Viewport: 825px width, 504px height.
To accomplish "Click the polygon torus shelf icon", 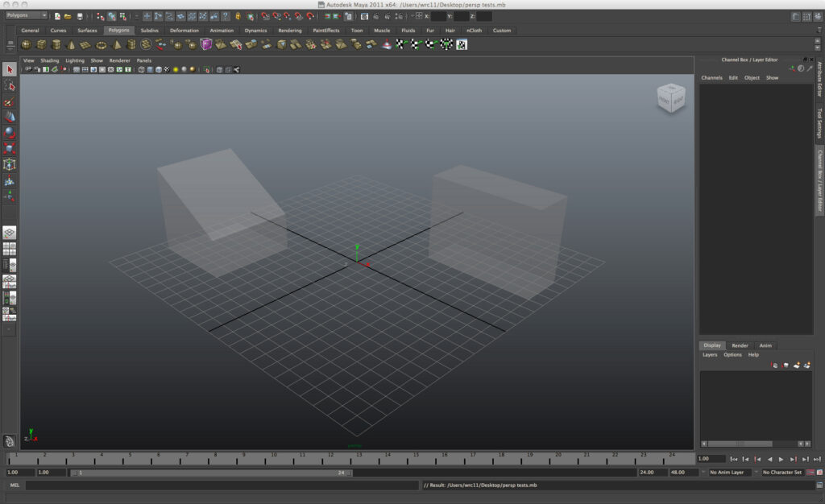I will [101, 45].
